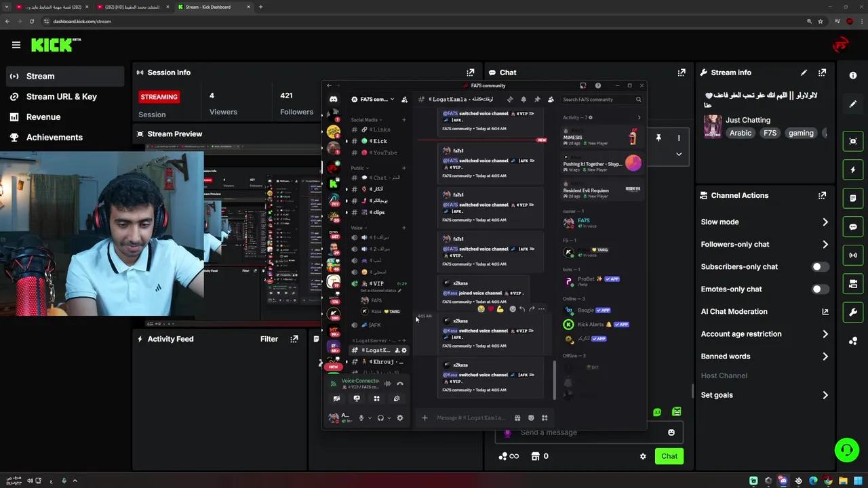The width and height of the screenshot is (868, 488).
Task: Open Discord threads icon in header
Action: (509, 100)
